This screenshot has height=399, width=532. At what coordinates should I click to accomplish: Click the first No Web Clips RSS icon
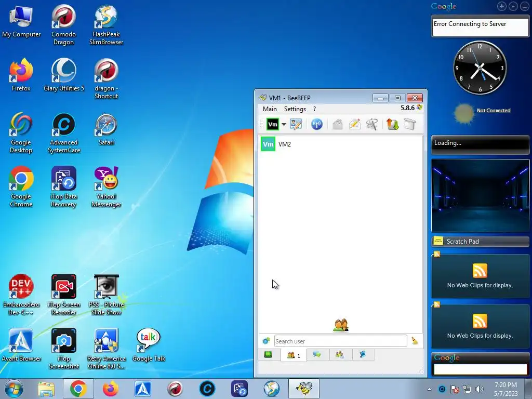(x=480, y=271)
